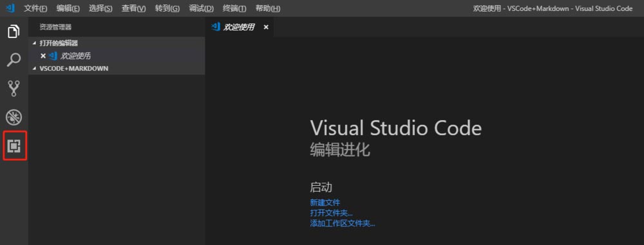Open the 终端(T) menu
This screenshot has width=644, height=245.
tap(234, 8)
